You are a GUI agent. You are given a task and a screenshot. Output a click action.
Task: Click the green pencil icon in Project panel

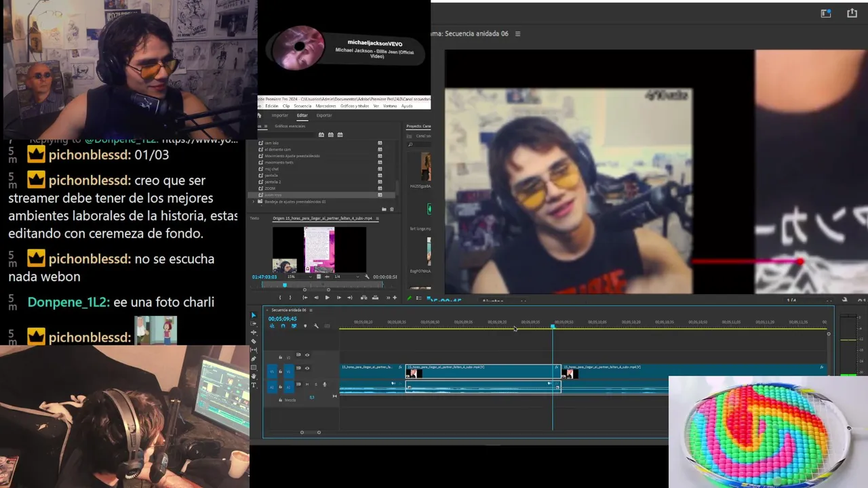[x=409, y=298]
